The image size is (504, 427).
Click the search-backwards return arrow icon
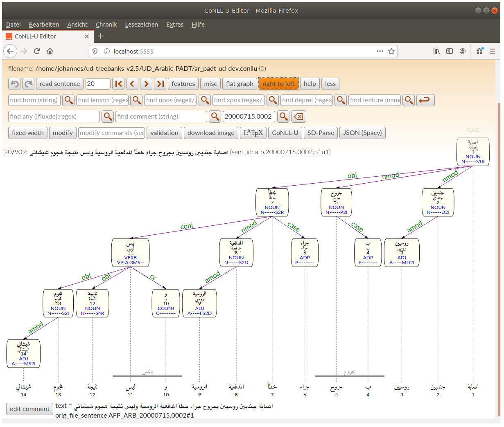click(426, 100)
